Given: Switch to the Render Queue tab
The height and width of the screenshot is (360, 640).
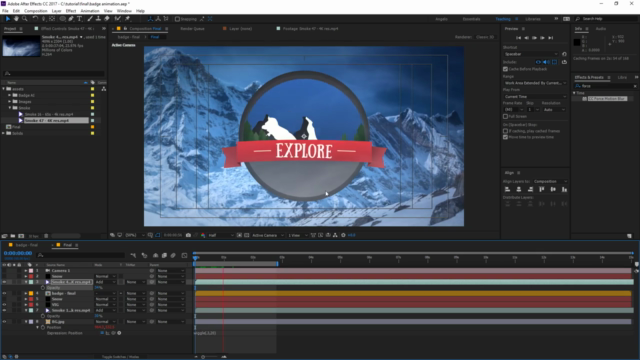Looking at the screenshot, I should pos(192,29).
